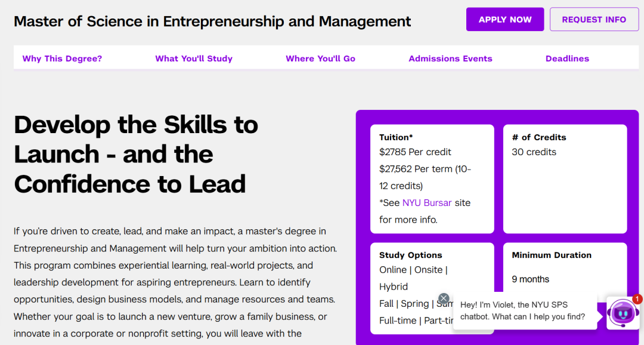The height and width of the screenshot is (345, 644).
Task: Select the Tuition info card heading
Action: 396,137
